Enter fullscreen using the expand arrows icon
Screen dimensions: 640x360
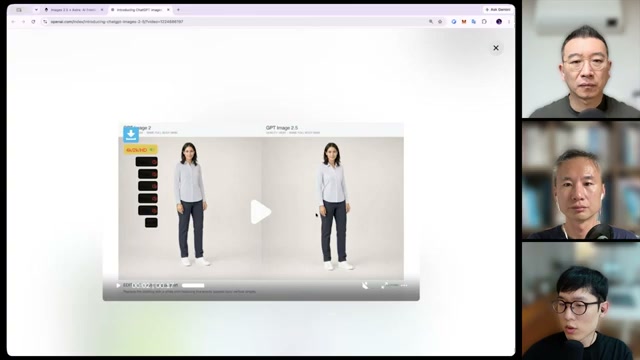tap(384, 285)
